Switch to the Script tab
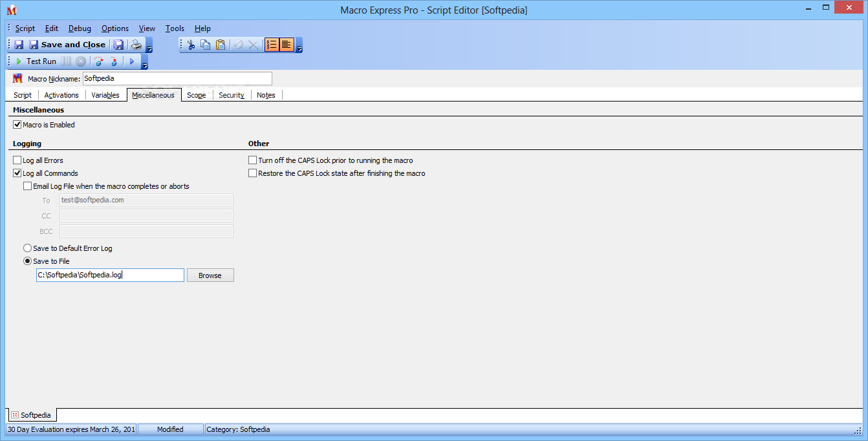This screenshot has width=868, height=441. coord(23,95)
